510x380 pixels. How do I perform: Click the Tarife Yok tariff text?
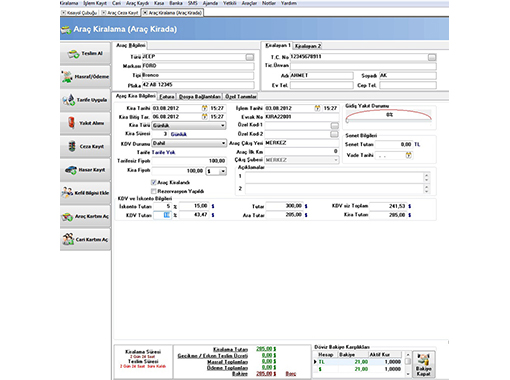pos(163,152)
